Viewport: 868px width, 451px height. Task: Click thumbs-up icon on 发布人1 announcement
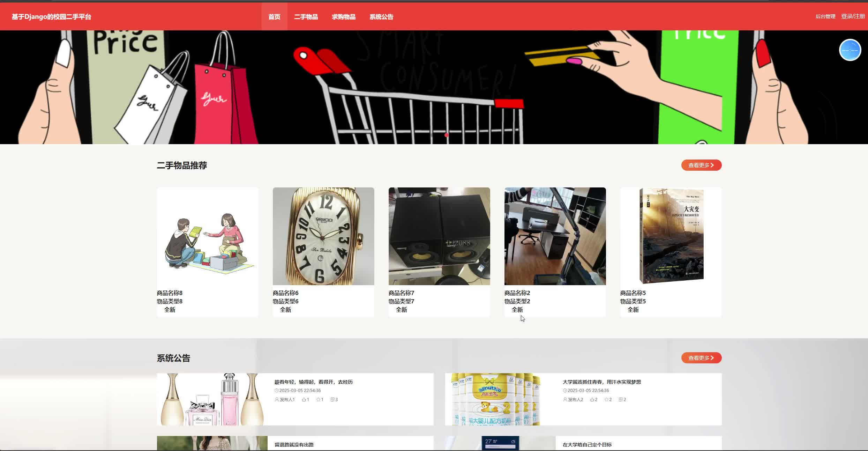pos(304,399)
